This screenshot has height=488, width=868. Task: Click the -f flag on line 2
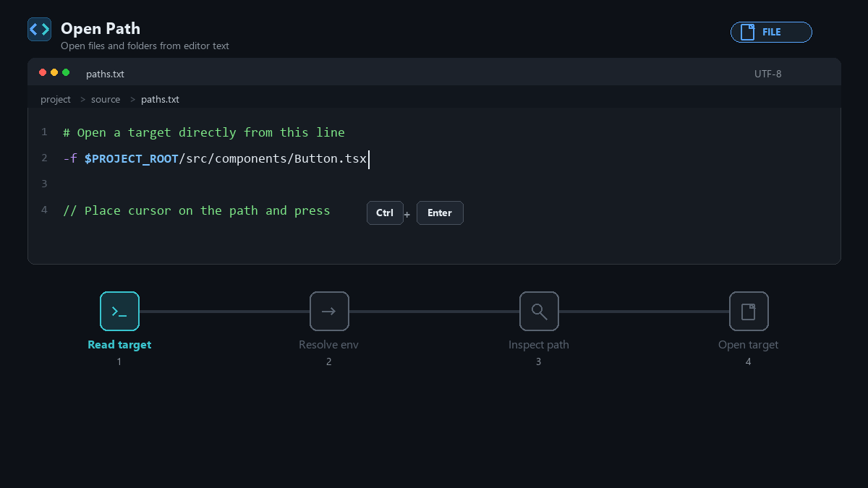tap(70, 158)
